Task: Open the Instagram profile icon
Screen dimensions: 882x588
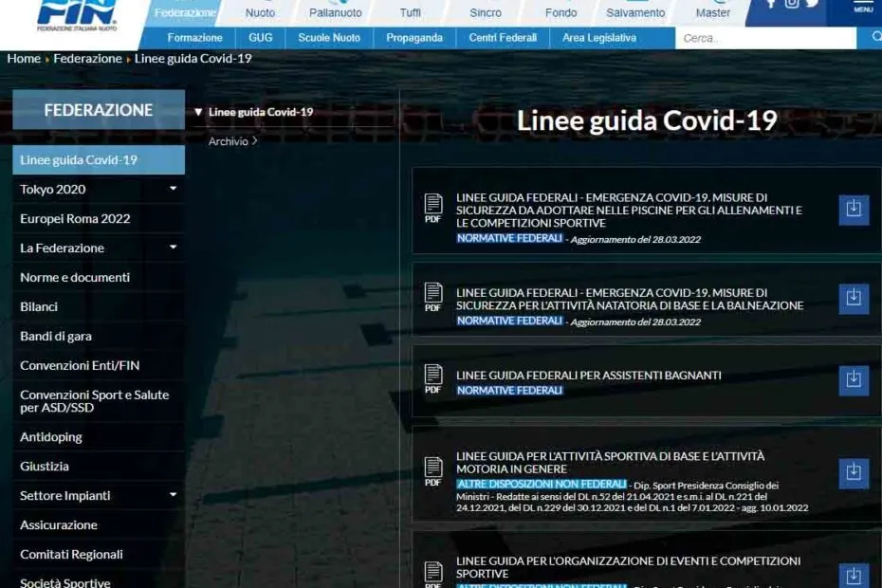Action: 791,7
